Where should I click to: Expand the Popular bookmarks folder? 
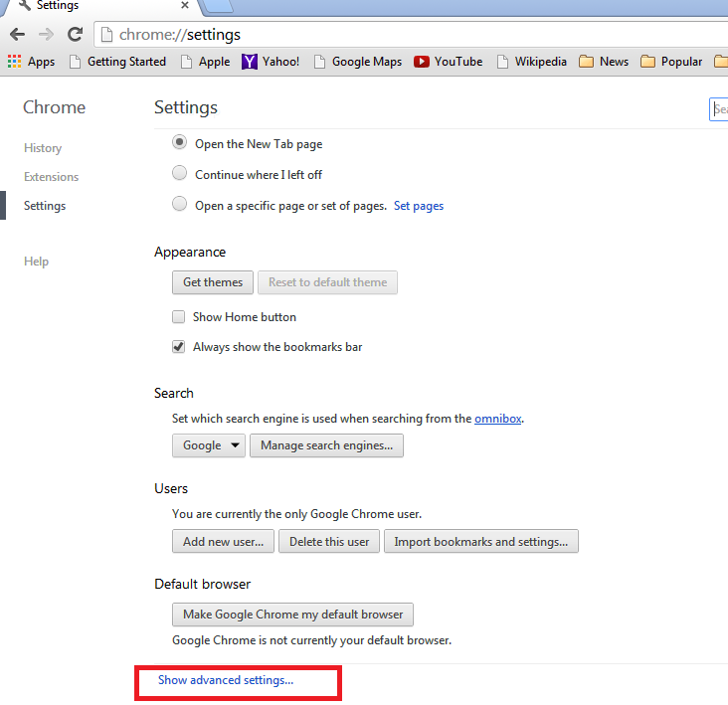(671, 62)
